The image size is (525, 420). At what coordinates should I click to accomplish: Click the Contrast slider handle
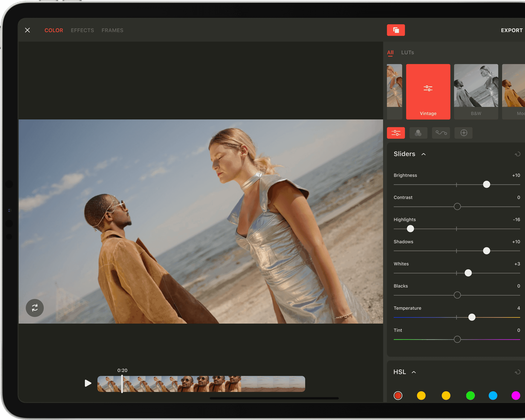(x=457, y=207)
